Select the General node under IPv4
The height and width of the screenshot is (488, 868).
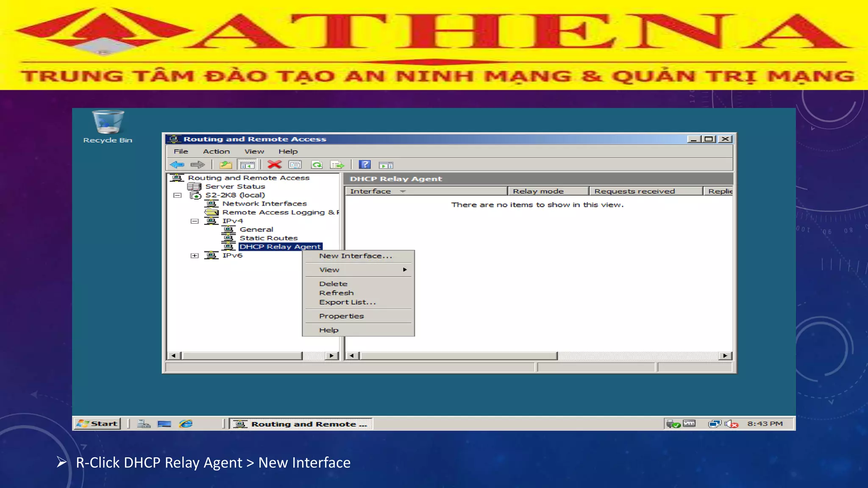256,230
